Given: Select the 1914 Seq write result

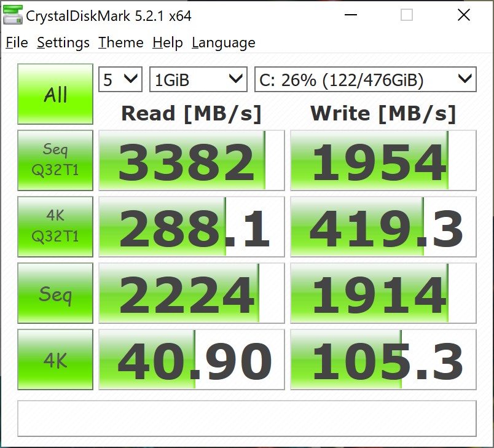Looking at the screenshot, I should 383,293.
